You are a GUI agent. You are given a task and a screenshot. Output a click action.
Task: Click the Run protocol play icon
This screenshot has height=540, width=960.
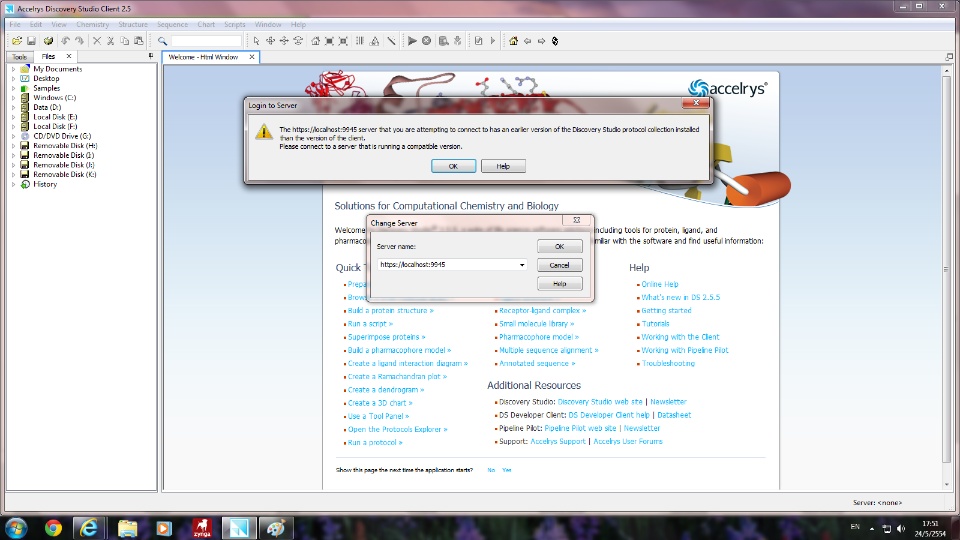[x=412, y=41]
